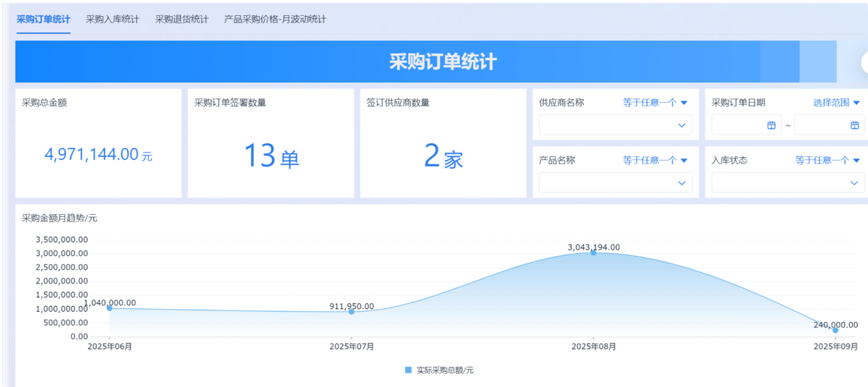Click the legend color swatch for 实际采购总额

tap(409, 370)
